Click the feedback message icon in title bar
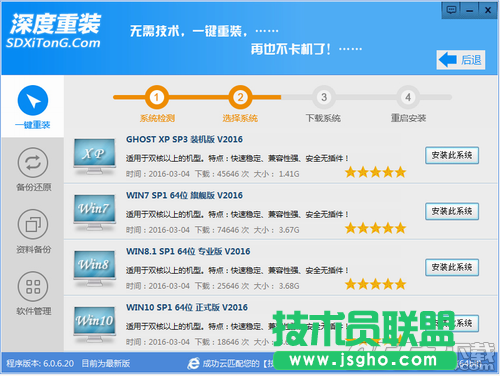Image resolution: width=500 pixels, height=376 pixels. point(451,10)
